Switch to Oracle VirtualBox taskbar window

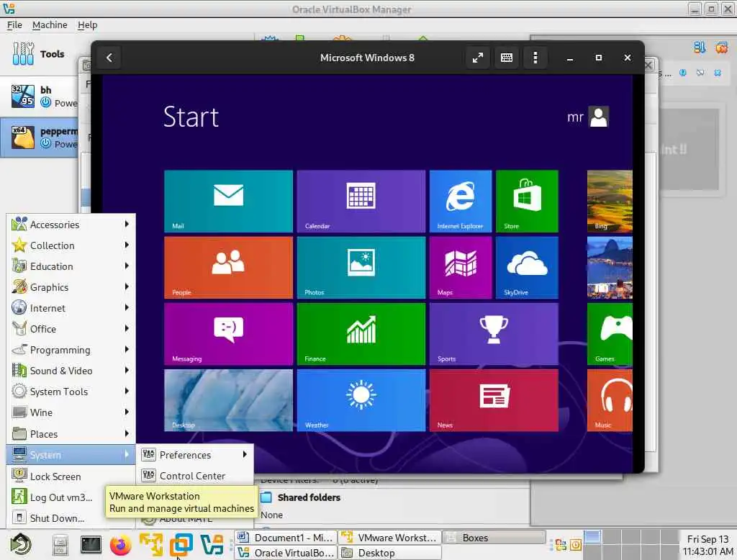[285, 553]
